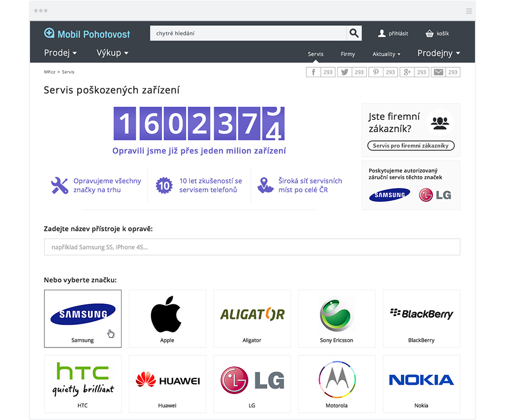Select the Servis navigation tab
This screenshot has width=505, height=420.
(x=315, y=54)
